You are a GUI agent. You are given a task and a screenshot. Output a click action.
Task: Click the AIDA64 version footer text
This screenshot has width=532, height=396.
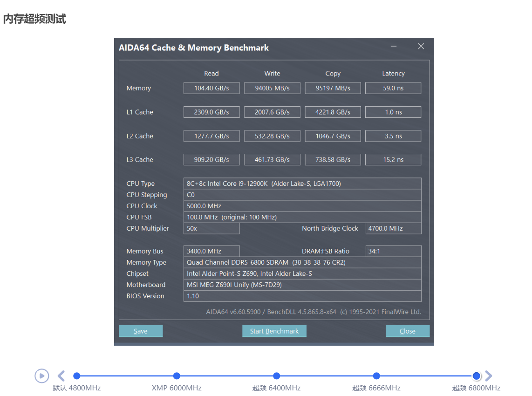pyautogui.click(x=314, y=312)
